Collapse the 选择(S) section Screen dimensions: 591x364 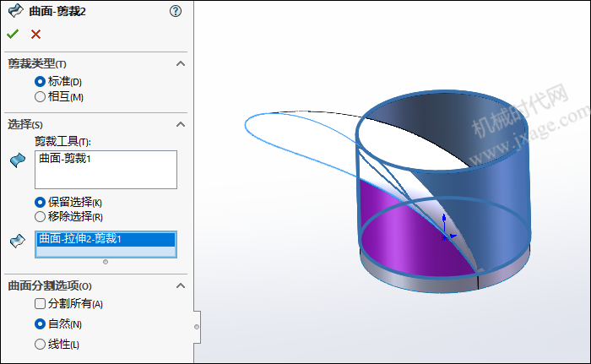click(181, 124)
